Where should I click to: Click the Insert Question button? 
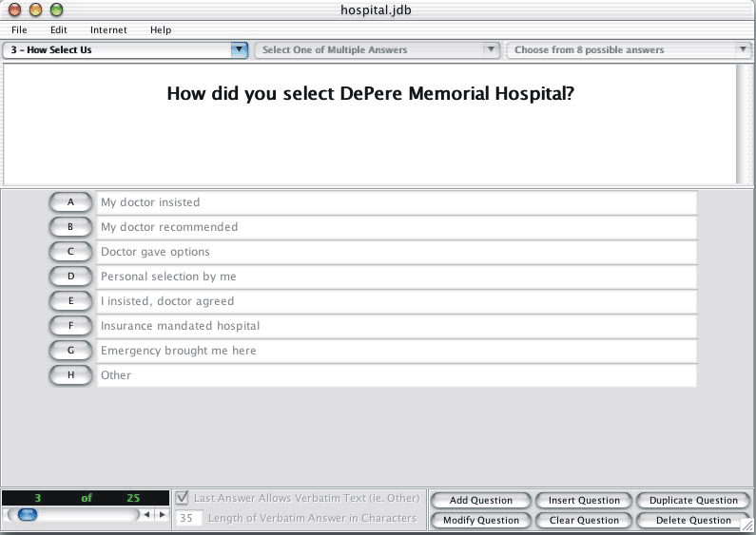click(x=584, y=500)
